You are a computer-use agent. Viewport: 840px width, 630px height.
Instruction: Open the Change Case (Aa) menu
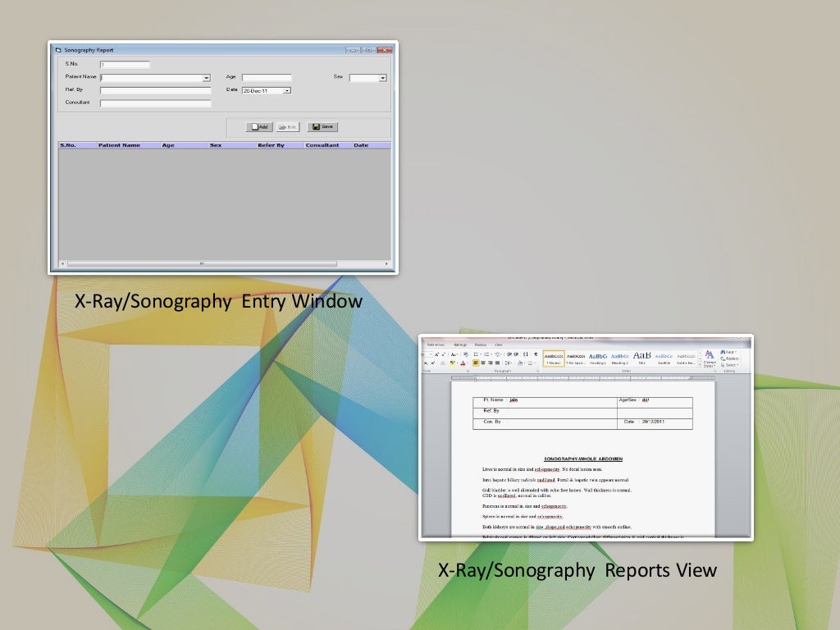coord(454,354)
